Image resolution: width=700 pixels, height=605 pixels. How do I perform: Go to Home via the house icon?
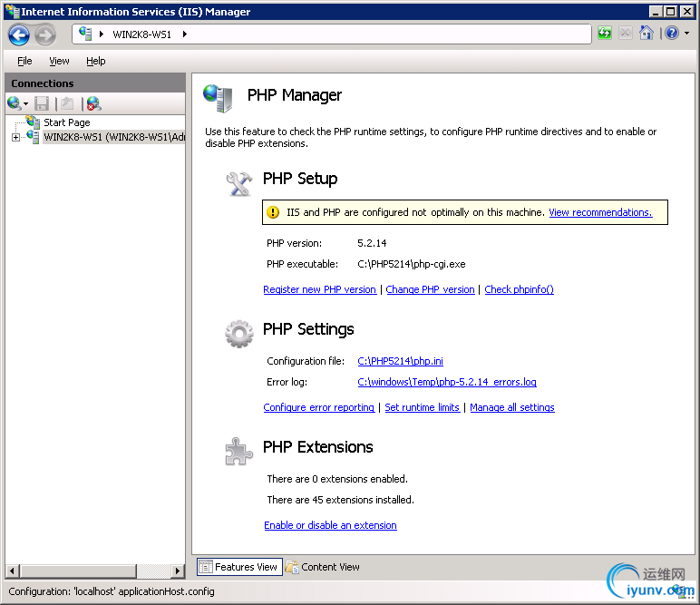646,33
